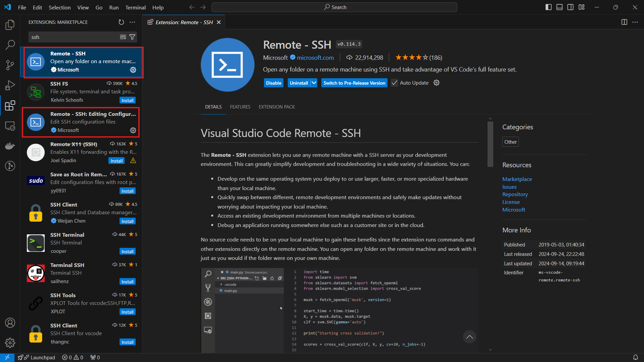Screen dimensions: 644x362
Task: Toggle primary side bar layout icon
Action: click(x=549, y=7)
